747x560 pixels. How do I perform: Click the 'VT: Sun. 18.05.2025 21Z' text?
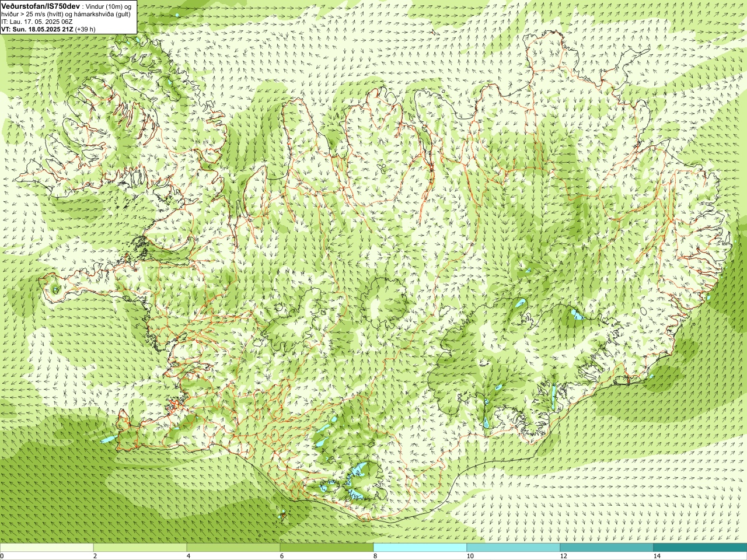click(x=37, y=29)
